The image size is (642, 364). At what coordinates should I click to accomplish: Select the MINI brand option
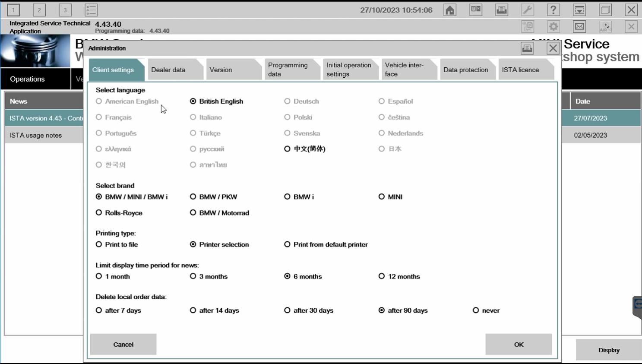click(x=390, y=196)
